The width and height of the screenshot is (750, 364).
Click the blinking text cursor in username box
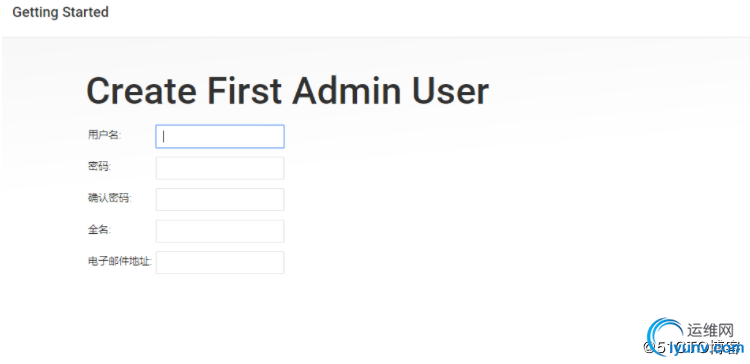[164, 137]
